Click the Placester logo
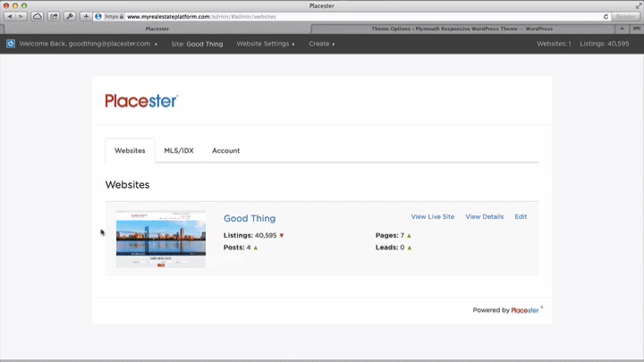Image resolution: width=644 pixels, height=362 pixels. point(141,101)
